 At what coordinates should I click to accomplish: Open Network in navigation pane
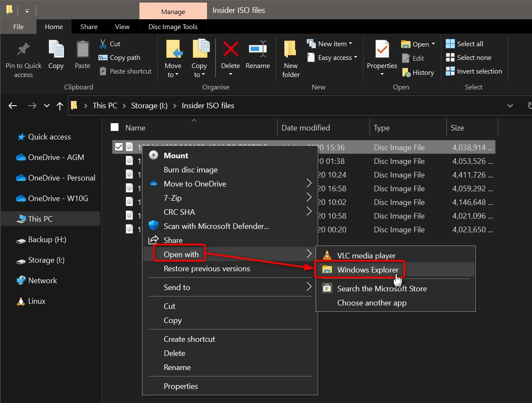coord(37,281)
